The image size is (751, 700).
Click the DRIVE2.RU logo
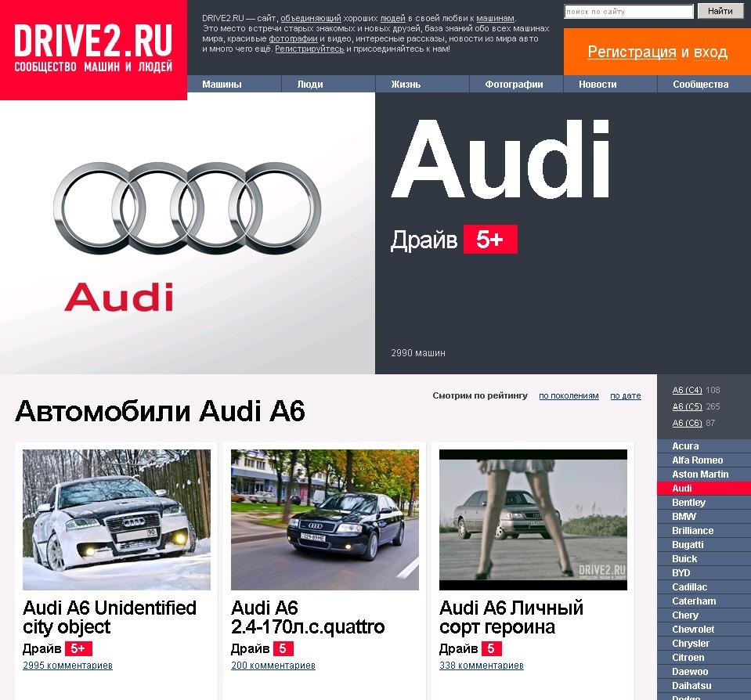[93, 50]
